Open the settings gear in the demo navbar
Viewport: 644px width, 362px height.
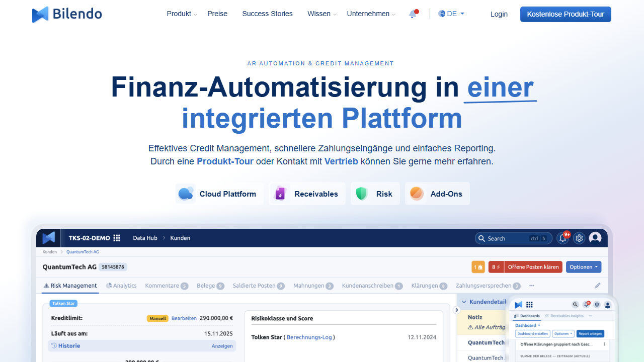579,238
